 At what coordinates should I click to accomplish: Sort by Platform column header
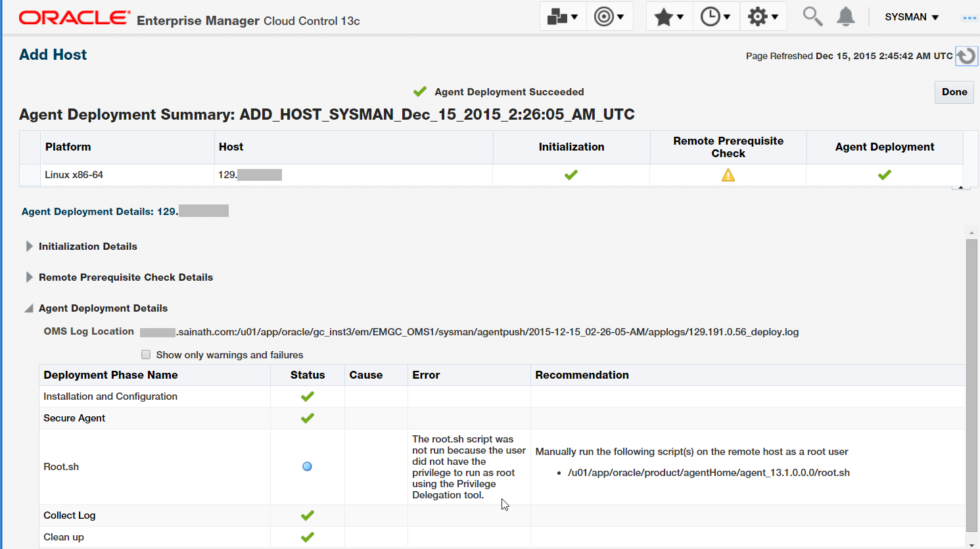coord(128,147)
